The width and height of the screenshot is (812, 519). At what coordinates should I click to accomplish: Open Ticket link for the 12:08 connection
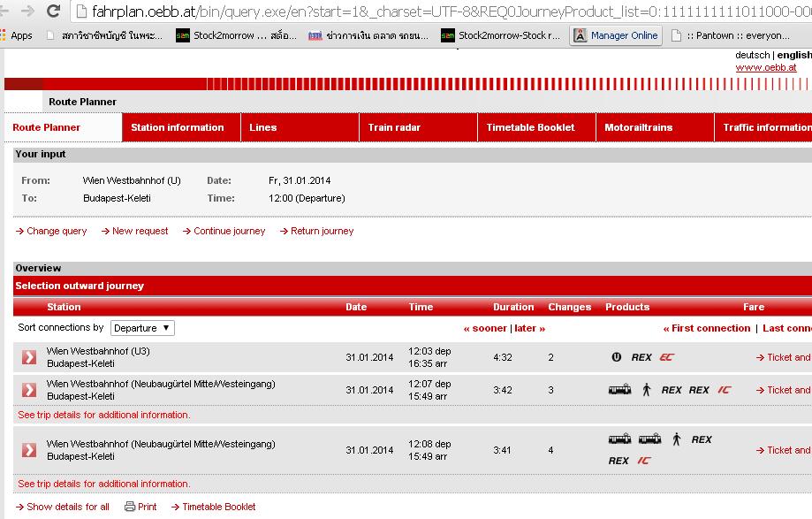click(784, 450)
